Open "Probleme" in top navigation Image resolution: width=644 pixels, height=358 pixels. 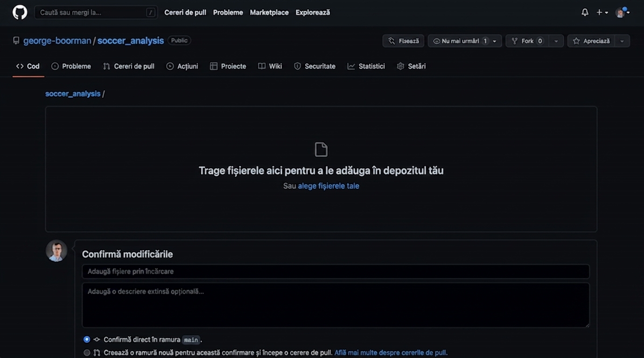point(228,13)
